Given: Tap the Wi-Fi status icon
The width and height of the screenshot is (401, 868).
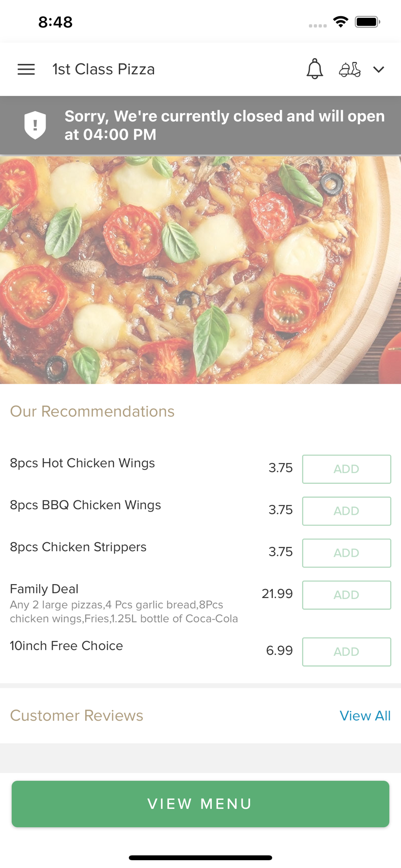Looking at the screenshot, I should [341, 22].
